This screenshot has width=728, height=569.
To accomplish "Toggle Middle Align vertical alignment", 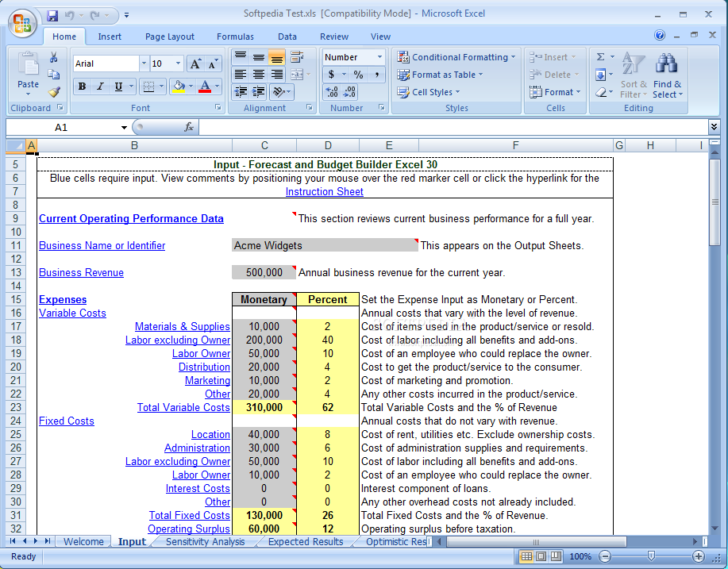I will click(x=259, y=57).
